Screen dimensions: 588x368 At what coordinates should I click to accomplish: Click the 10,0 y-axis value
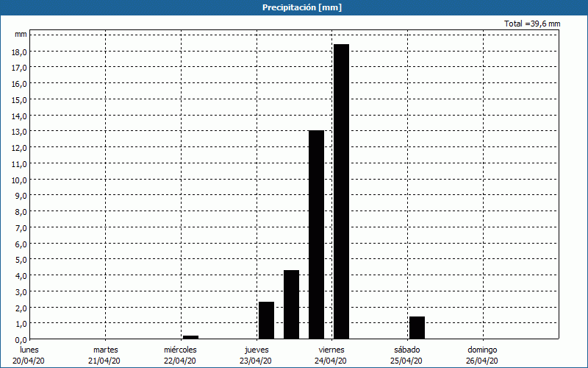pyautogui.click(x=20, y=180)
